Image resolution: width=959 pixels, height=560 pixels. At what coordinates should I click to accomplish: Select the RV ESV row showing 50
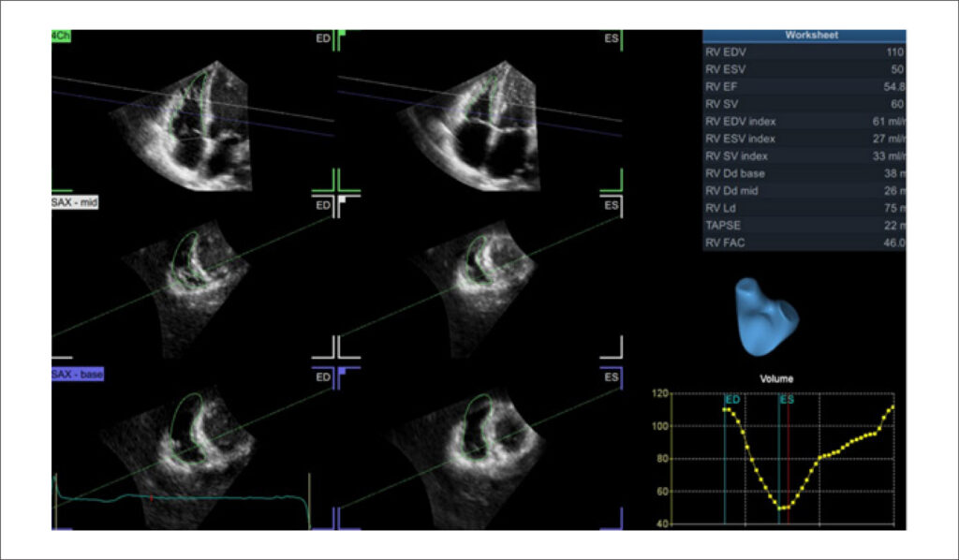pos(804,69)
